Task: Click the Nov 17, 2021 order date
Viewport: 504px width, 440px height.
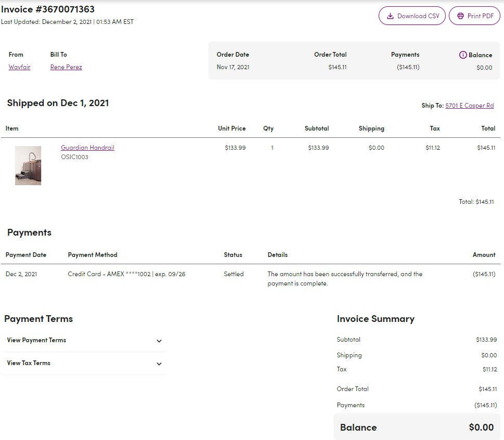Action: coord(233,67)
